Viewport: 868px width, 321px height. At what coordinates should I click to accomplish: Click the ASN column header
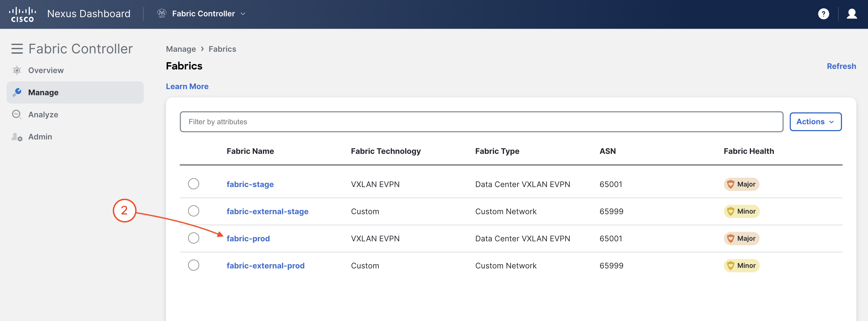(x=607, y=151)
